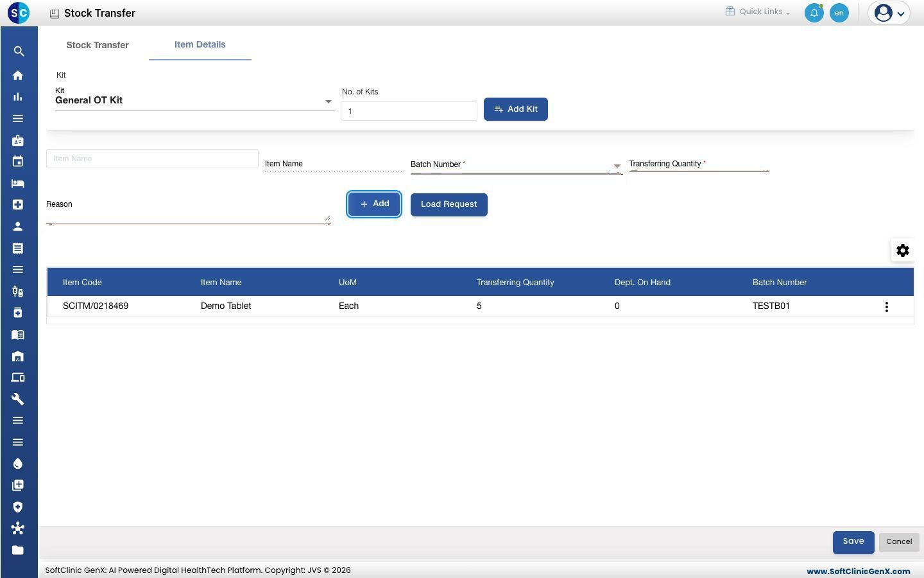Open the hamburger menu icon below the bar chart icon

(x=18, y=118)
